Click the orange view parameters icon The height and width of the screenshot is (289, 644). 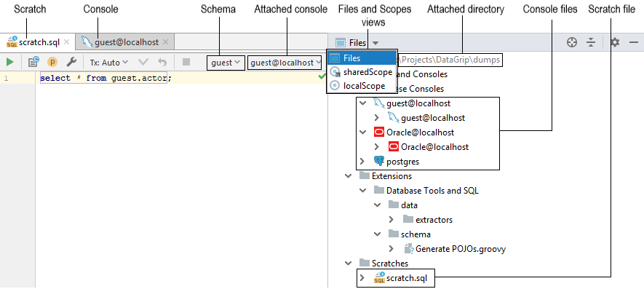[x=52, y=63]
